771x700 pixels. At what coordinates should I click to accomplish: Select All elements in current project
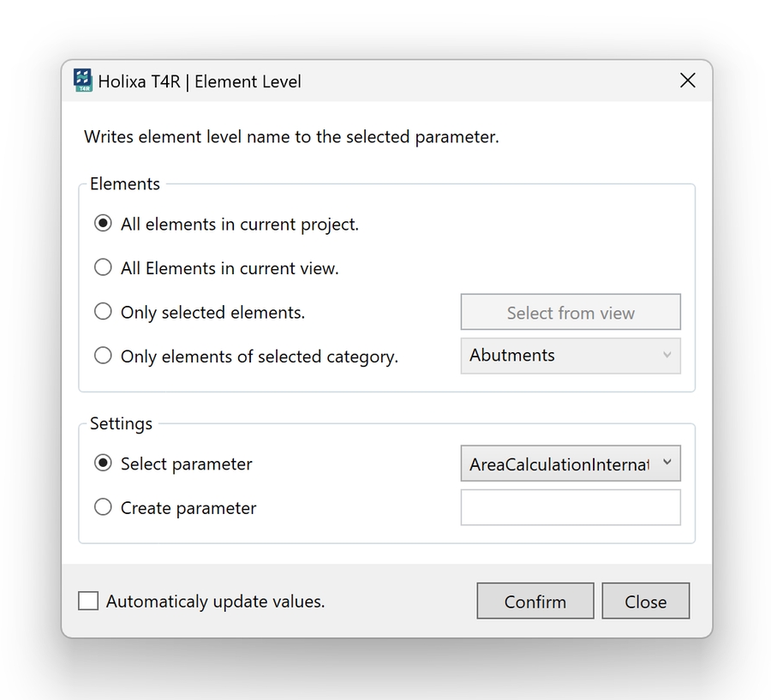(103, 224)
